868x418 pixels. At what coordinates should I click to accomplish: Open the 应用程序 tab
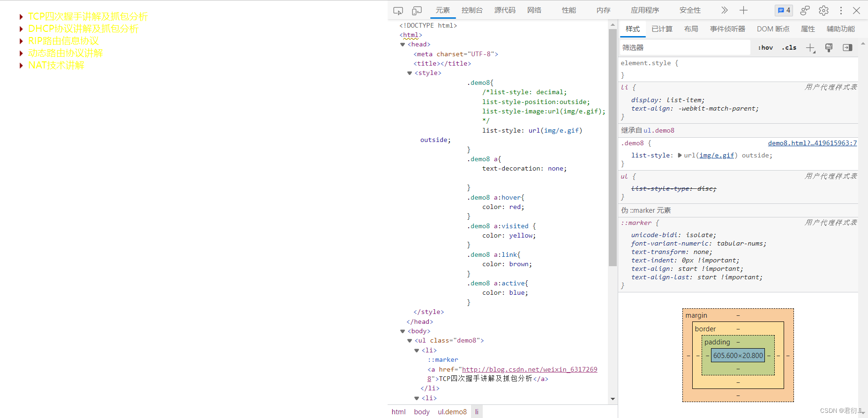coord(645,10)
